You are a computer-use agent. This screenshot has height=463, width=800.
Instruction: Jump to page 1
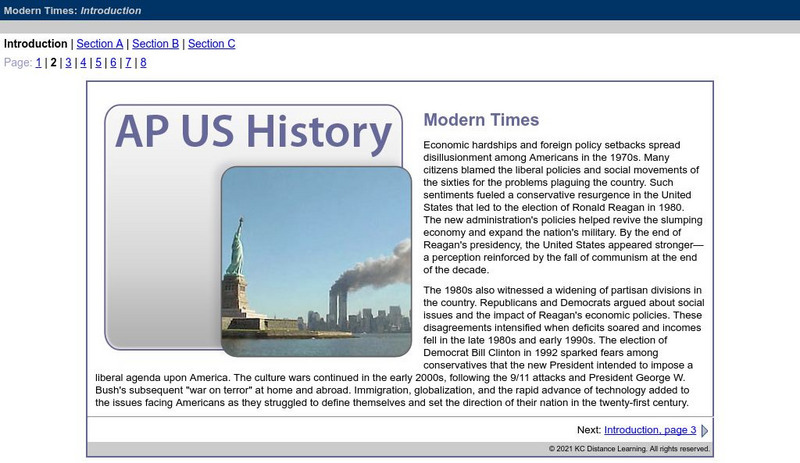point(38,63)
